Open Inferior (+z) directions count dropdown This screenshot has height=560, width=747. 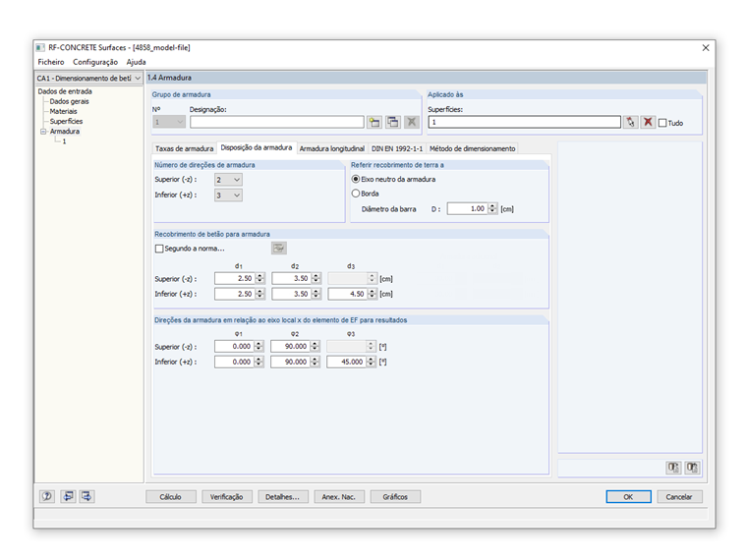click(228, 196)
